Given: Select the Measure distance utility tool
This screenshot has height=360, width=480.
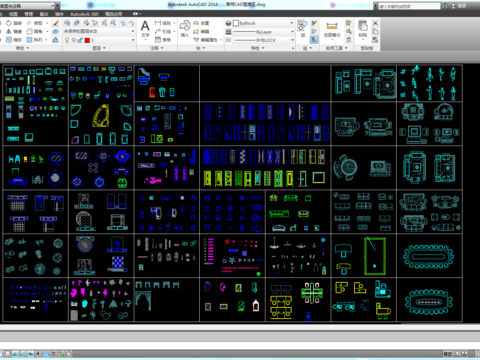Looking at the screenshot, I should [332, 29].
